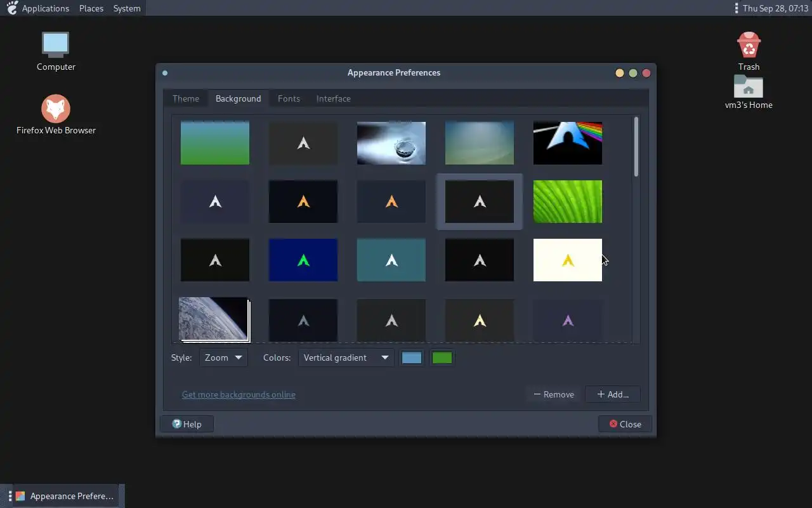The width and height of the screenshot is (812, 508).
Task: Click the panel handle dots left of clock
Action: pyautogui.click(x=736, y=8)
